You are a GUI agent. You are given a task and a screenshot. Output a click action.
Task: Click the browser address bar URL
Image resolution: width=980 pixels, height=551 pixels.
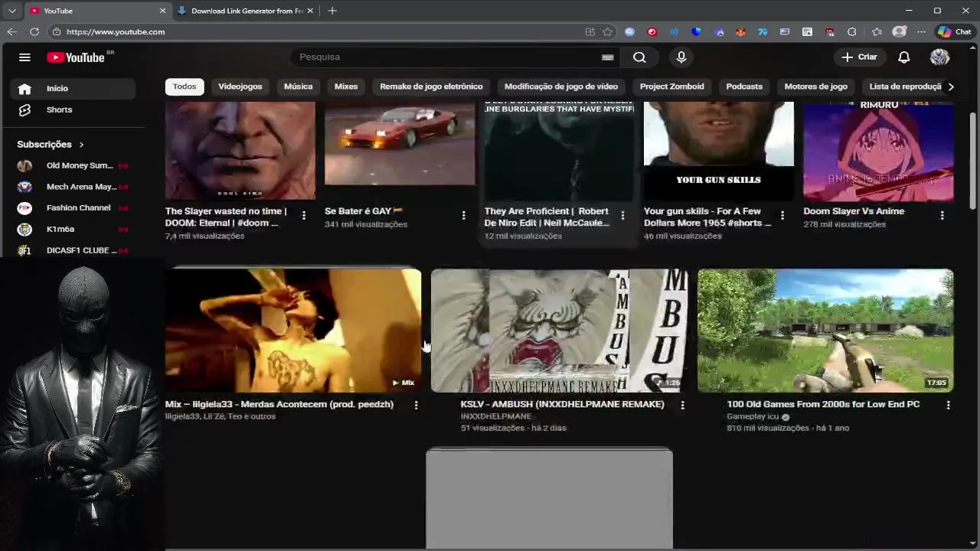click(x=116, y=32)
